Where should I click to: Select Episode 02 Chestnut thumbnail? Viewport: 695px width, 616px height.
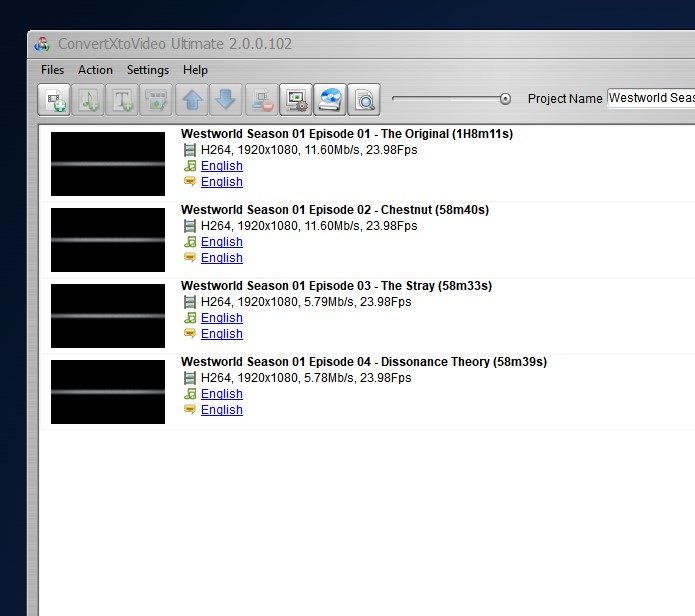coord(108,240)
